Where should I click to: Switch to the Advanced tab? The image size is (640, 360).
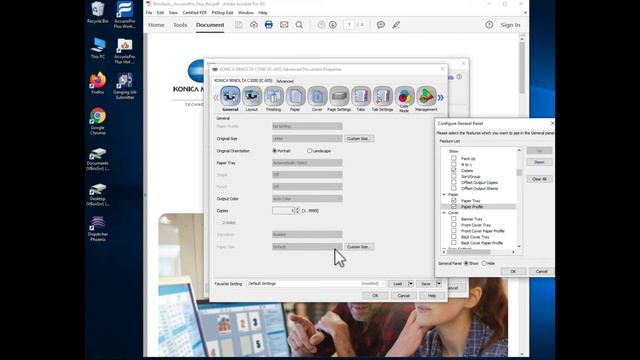click(285, 81)
